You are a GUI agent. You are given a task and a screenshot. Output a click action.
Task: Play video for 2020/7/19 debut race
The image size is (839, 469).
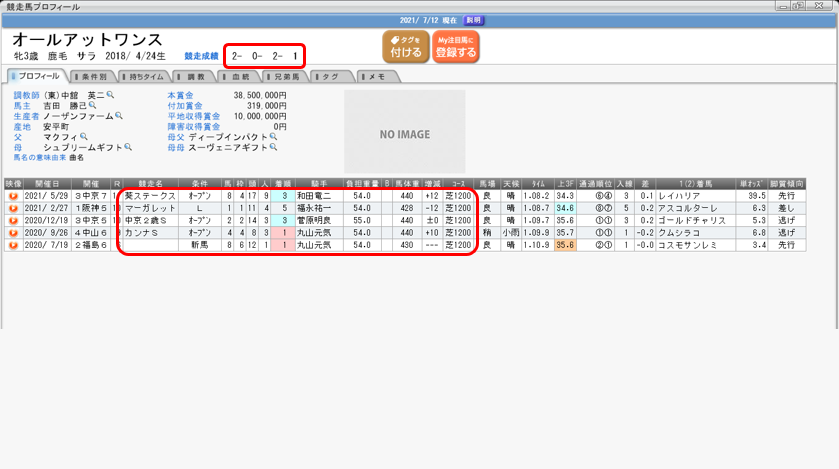click(14, 245)
